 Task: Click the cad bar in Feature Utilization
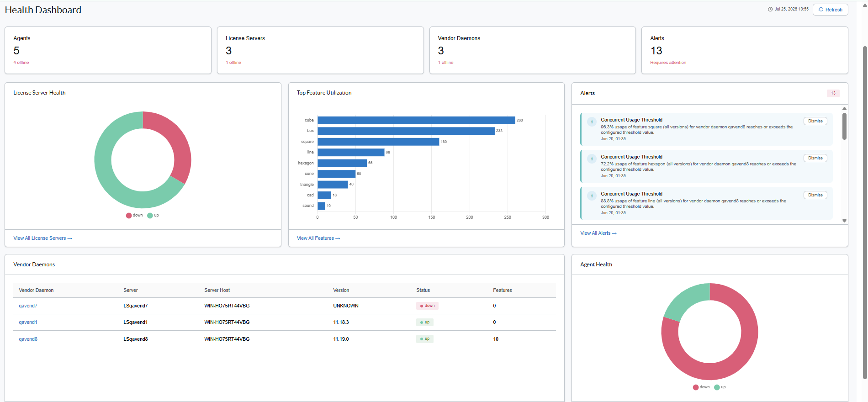coord(324,195)
